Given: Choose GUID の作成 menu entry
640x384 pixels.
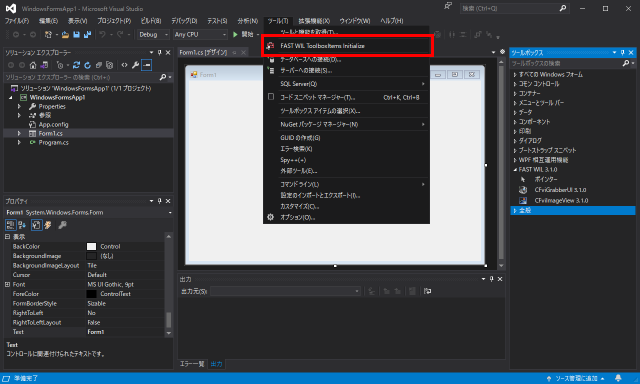Looking at the screenshot, I should 346,138.
